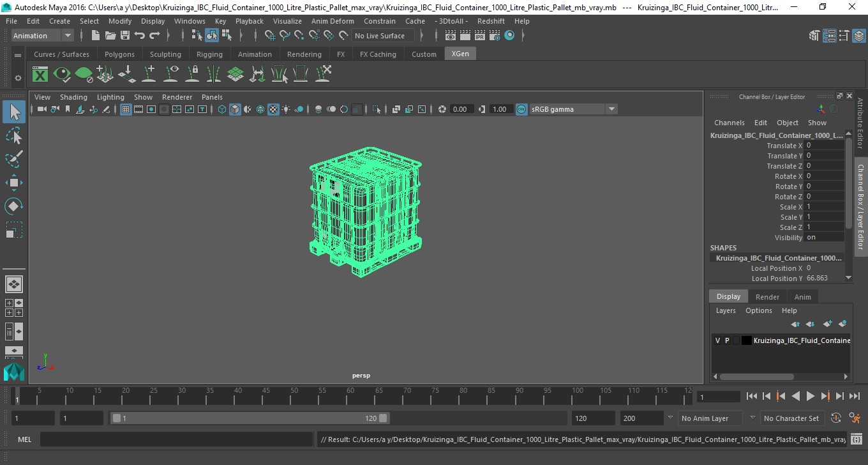Undo the last action in the status line
Screen dimensions: 868x465
pyautogui.click(x=139, y=36)
